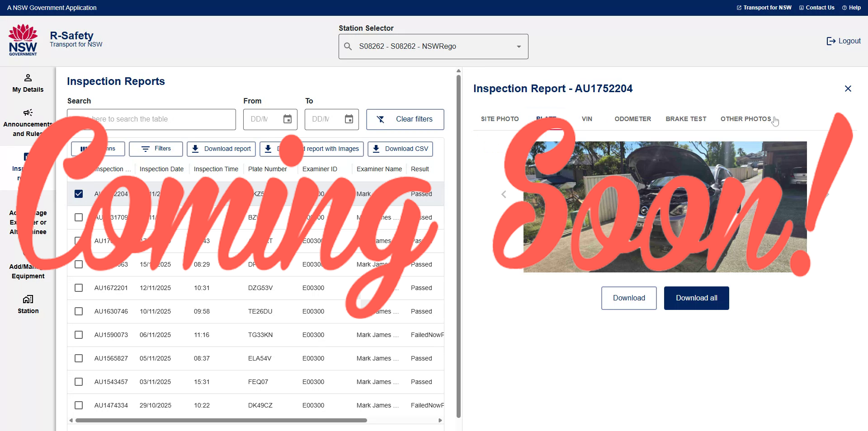Image resolution: width=868 pixels, height=431 pixels.
Task: Open Station sidebar icon
Action: click(28, 299)
